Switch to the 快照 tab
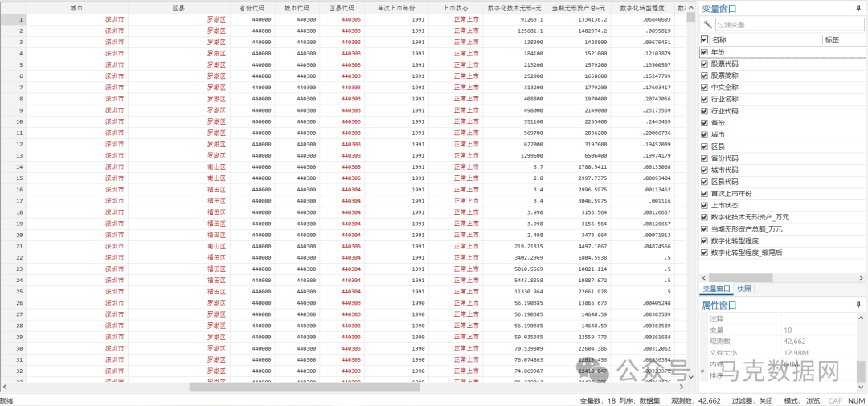The height and width of the screenshot is (406, 868). pos(744,289)
